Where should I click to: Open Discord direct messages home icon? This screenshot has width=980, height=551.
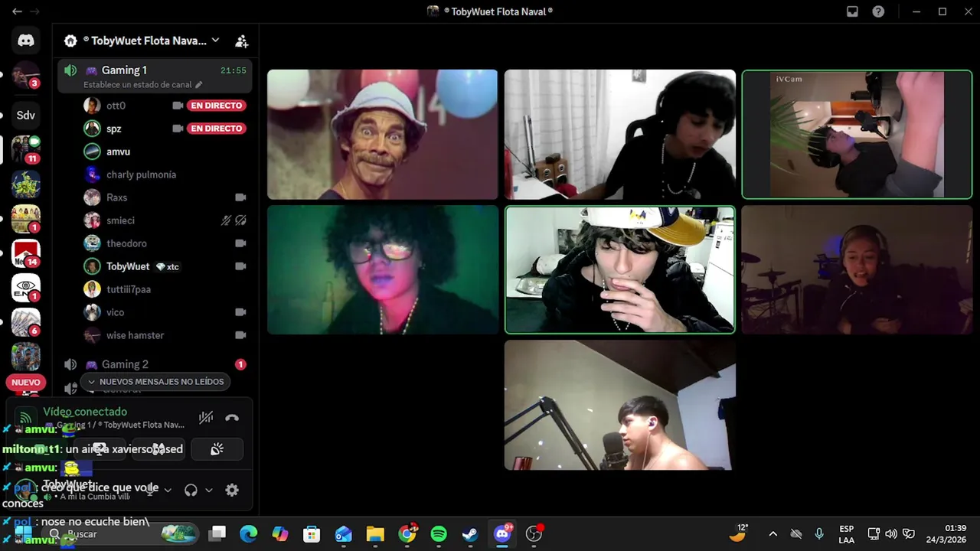(x=26, y=41)
